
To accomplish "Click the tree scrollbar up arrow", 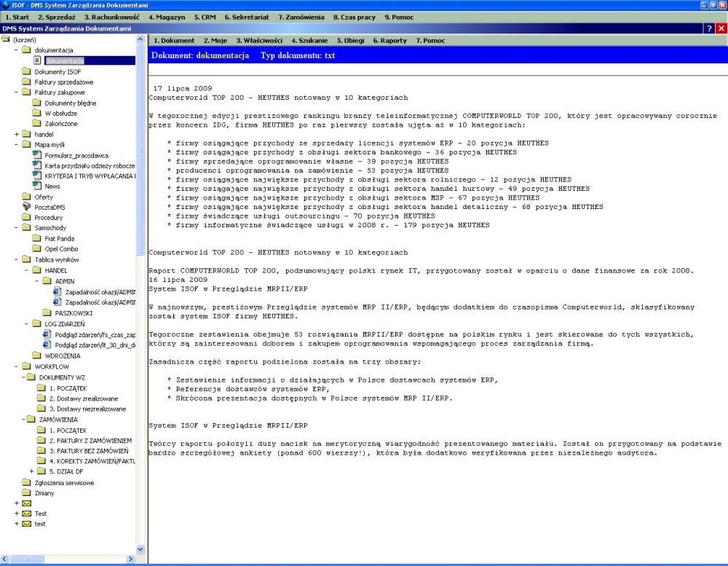I will coord(141,40).
